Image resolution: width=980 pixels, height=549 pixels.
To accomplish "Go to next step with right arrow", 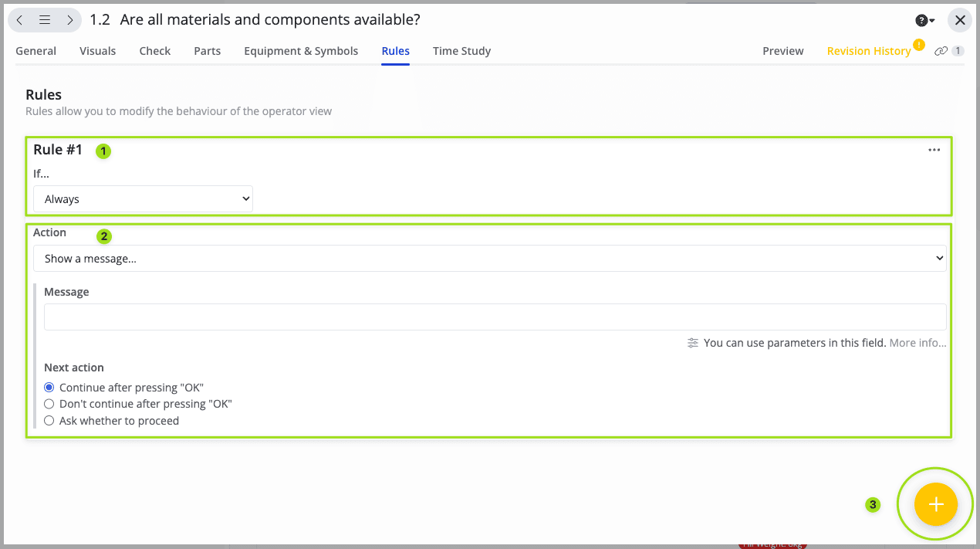I will pyautogui.click(x=70, y=20).
